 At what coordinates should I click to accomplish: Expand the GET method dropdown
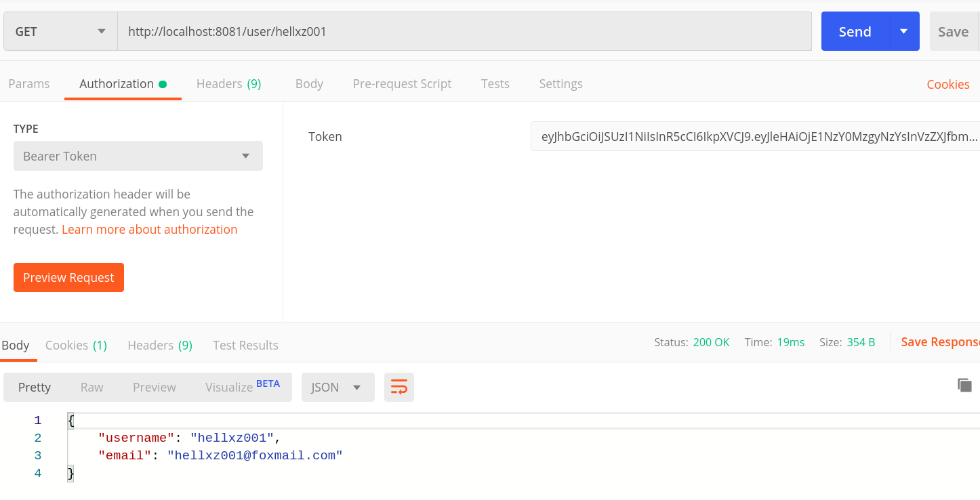point(60,32)
